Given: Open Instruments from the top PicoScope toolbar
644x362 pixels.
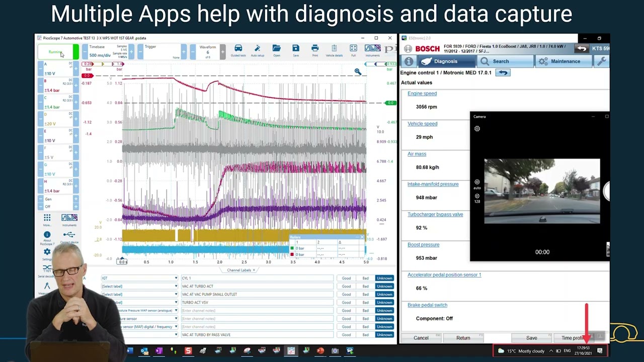Looking at the screenshot, I should pos(372,50).
